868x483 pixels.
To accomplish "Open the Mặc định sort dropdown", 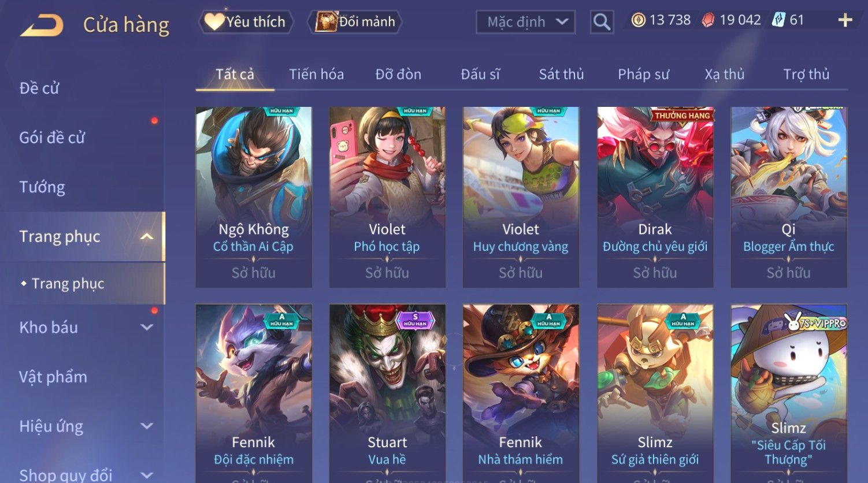I will (x=525, y=23).
